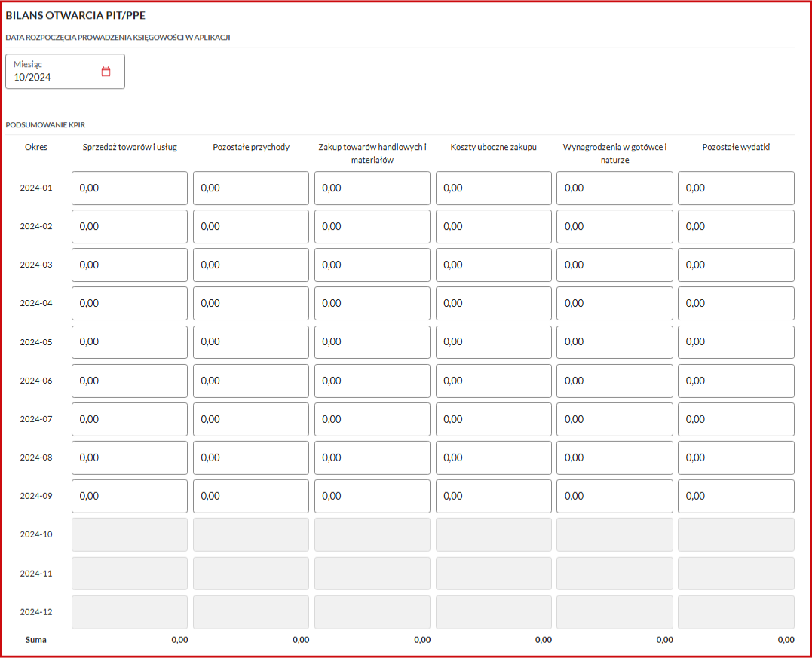Edit Sprzedaż towarów i usług for 2024-09
The width and height of the screenshot is (812, 658).
click(x=130, y=496)
